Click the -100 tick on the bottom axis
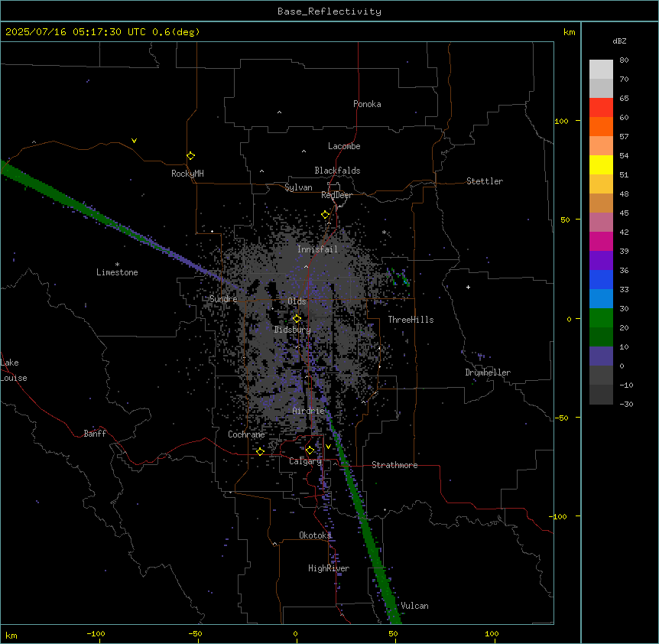659x644 pixels. click(96, 633)
